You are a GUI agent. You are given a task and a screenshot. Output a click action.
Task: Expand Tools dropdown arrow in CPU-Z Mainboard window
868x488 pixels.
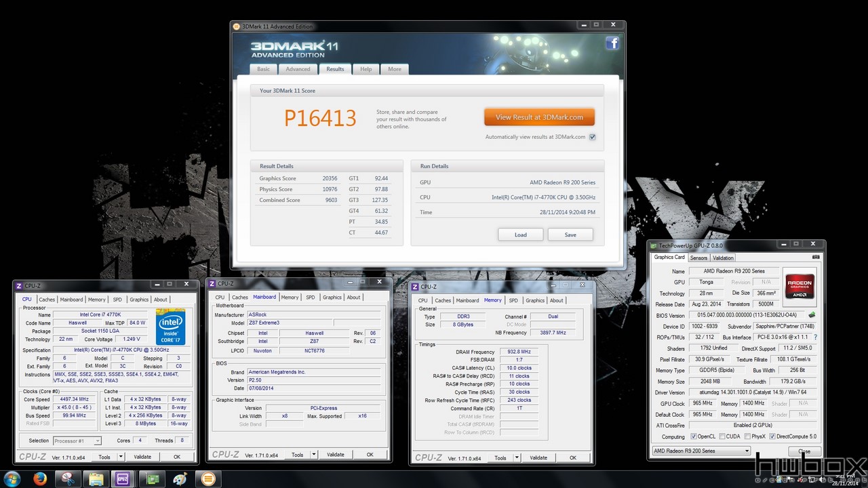pyautogui.click(x=314, y=455)
